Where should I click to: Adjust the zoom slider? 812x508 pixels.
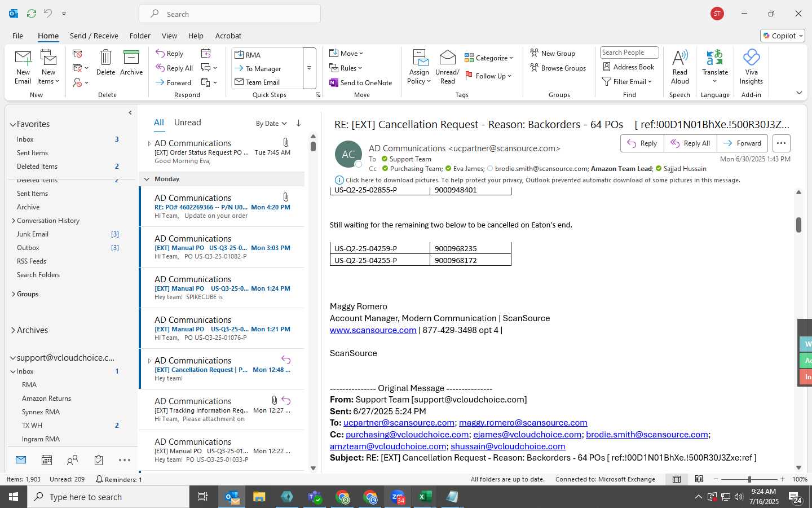749,479
